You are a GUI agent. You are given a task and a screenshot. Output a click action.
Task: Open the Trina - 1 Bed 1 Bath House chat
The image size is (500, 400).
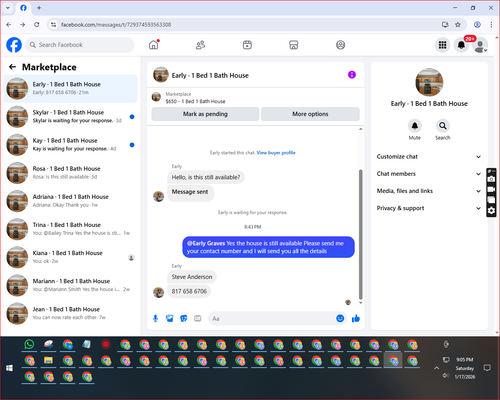70,229
